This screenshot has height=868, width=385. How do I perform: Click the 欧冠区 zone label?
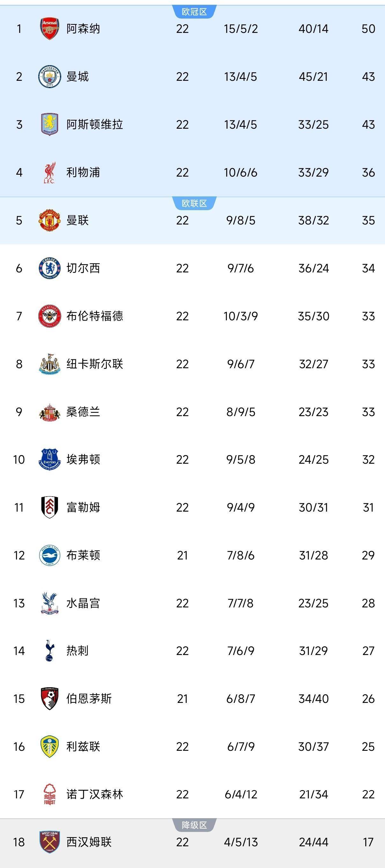194,12
